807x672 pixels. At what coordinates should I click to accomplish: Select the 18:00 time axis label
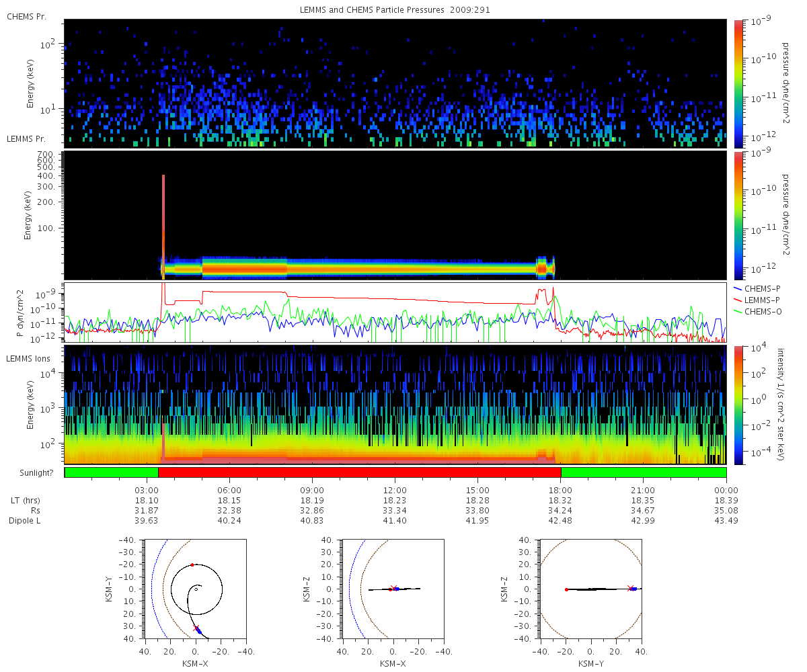(x=560, y=490)
